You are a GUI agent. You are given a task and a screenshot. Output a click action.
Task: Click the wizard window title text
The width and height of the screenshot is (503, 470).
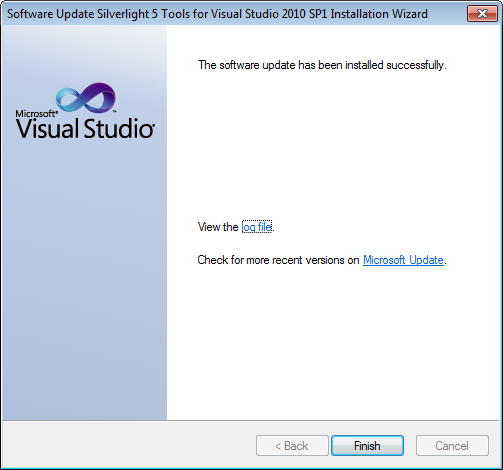pyautogui.click(x=217, y=14)
